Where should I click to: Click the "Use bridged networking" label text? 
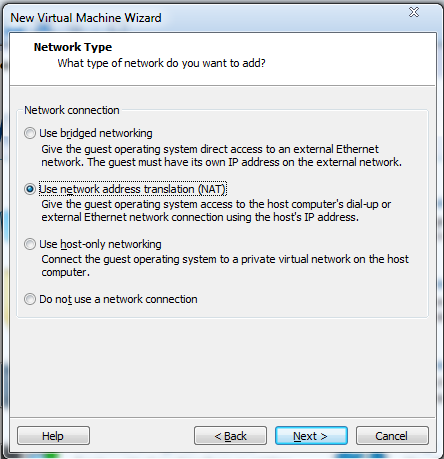[x=96, y=133]
